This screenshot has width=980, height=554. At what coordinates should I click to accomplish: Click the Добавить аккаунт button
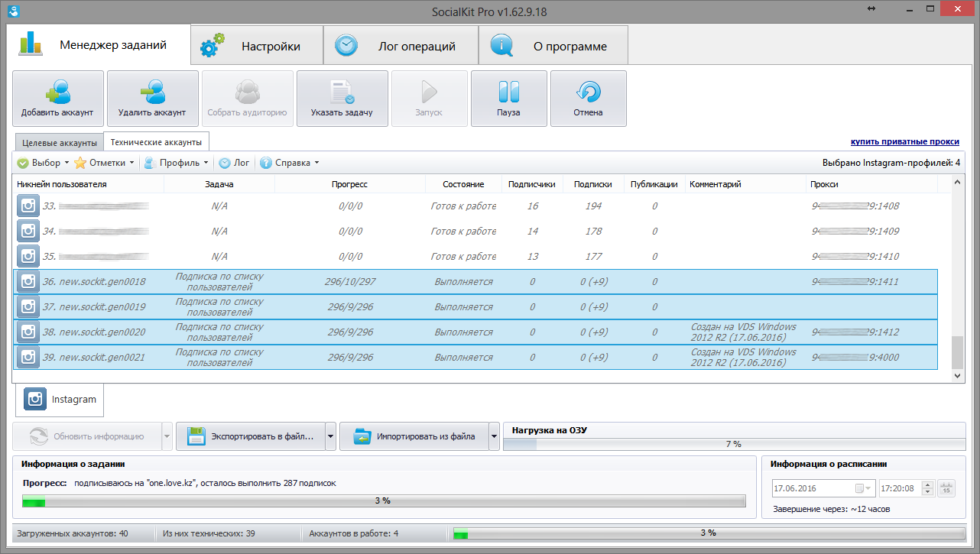tap(58, 99)
